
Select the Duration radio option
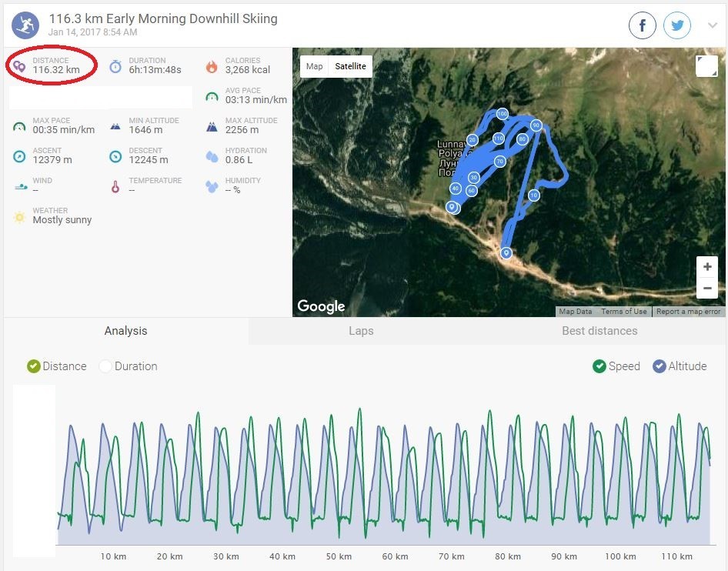[x=105, y=366]
